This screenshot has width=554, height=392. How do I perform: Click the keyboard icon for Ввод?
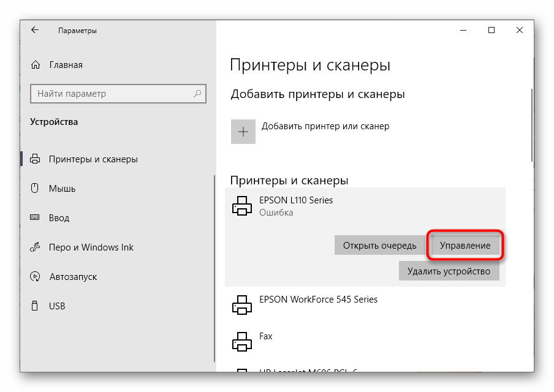[x=36, y=218]
